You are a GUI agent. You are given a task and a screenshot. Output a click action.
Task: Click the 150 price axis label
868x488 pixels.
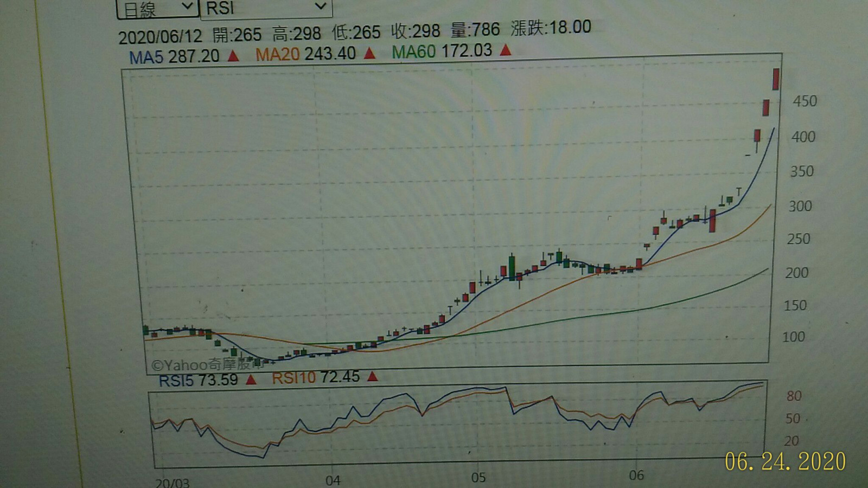[795, 305]
